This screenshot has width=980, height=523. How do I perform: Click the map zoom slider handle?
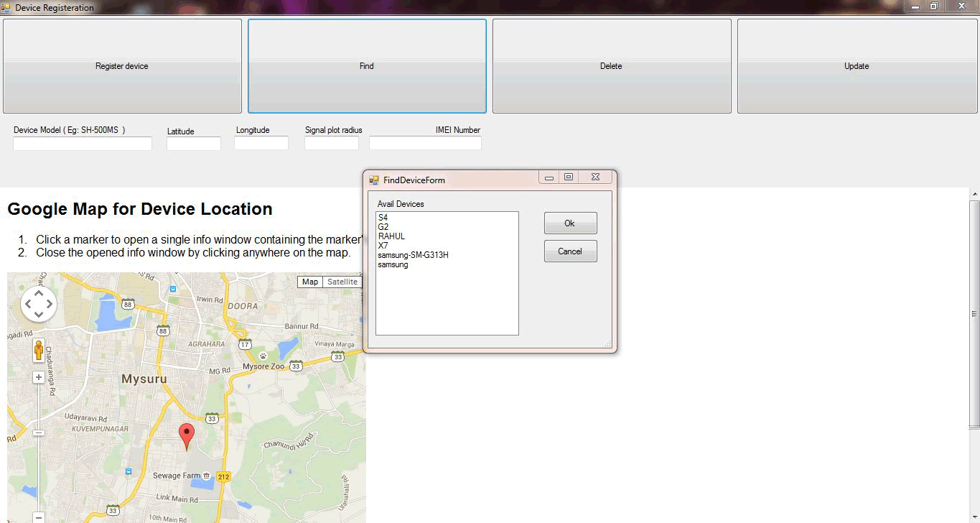39,432
